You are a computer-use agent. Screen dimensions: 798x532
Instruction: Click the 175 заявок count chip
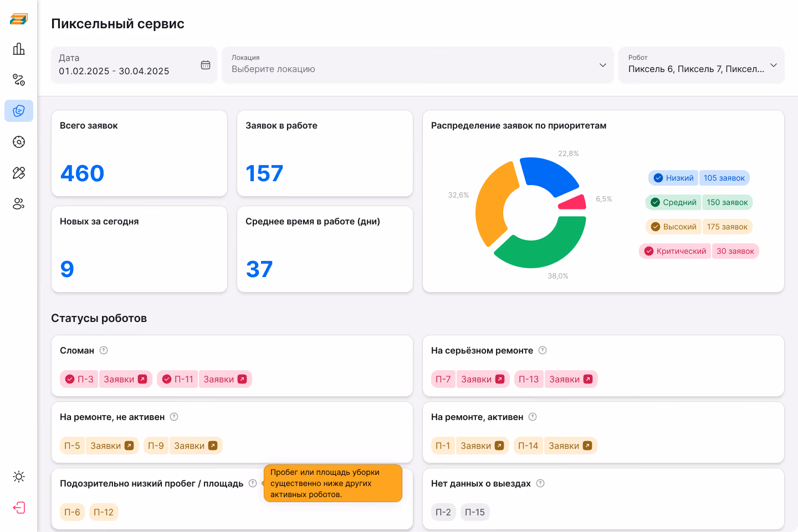[x=727, y=227]
